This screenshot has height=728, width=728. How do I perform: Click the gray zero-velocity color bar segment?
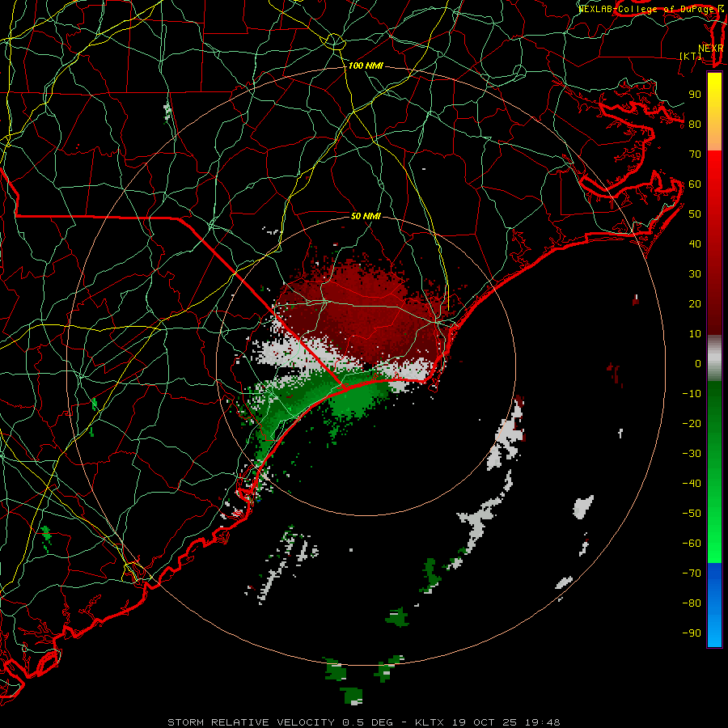pos(714,358)
